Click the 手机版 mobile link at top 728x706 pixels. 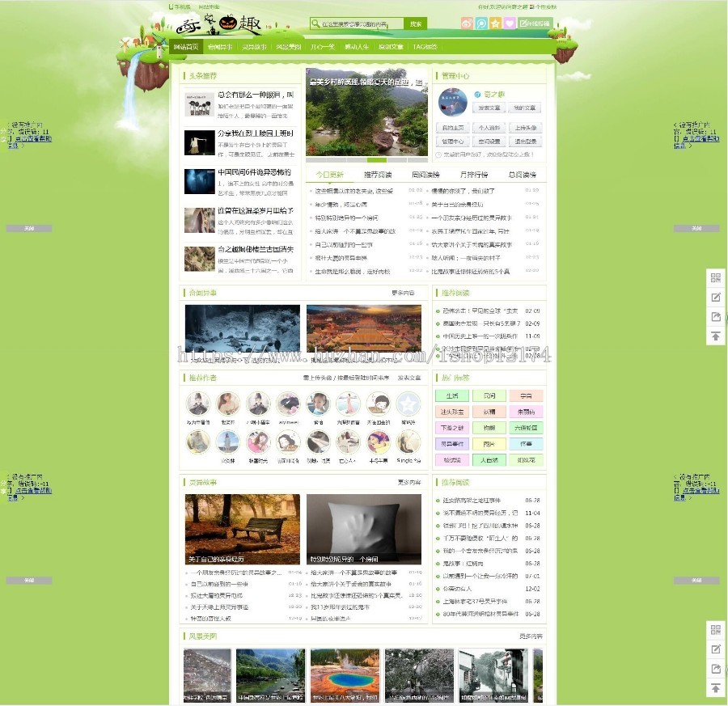[182, 6]
